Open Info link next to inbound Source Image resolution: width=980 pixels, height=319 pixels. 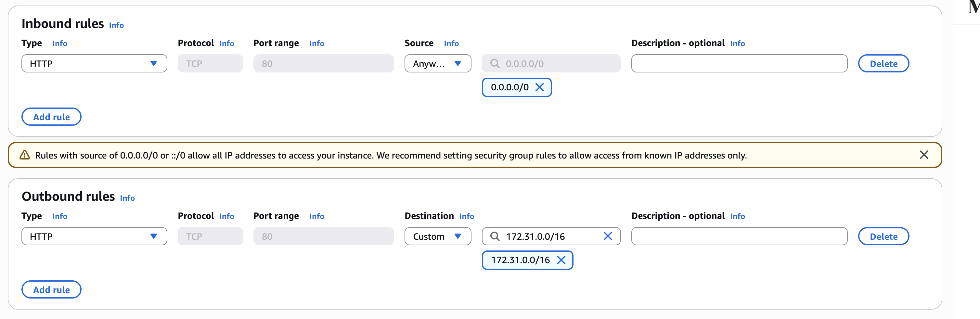pos(451,44)
